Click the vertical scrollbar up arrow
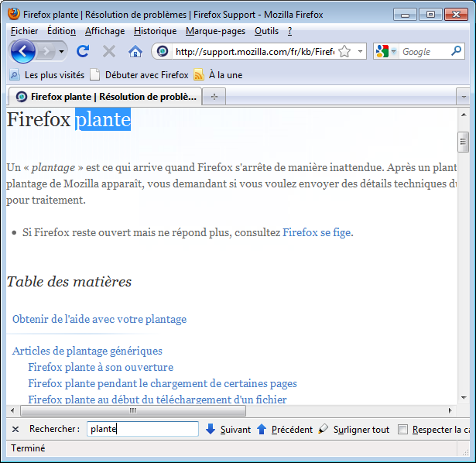 point(464,115)
